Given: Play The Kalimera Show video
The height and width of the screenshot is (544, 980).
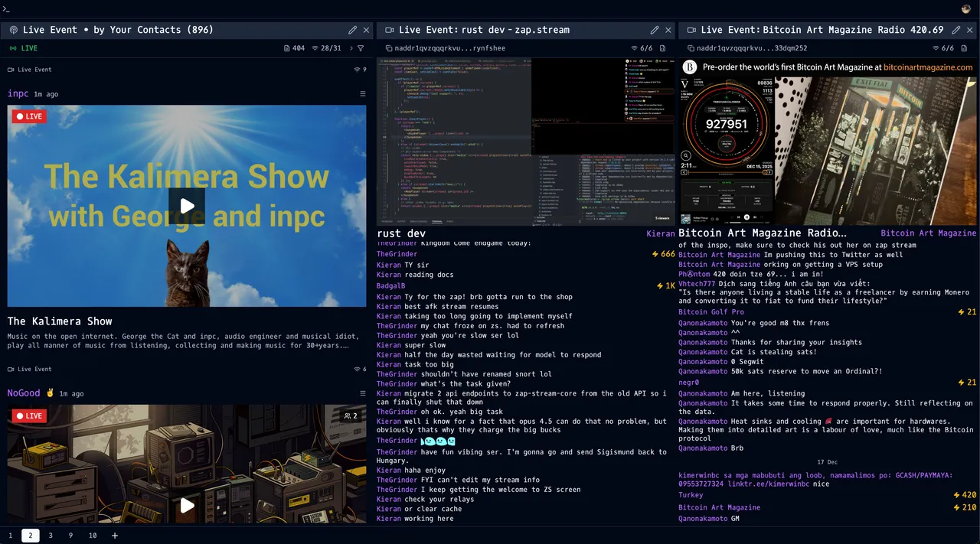Looking at the screenshot, I should point(187,206).
